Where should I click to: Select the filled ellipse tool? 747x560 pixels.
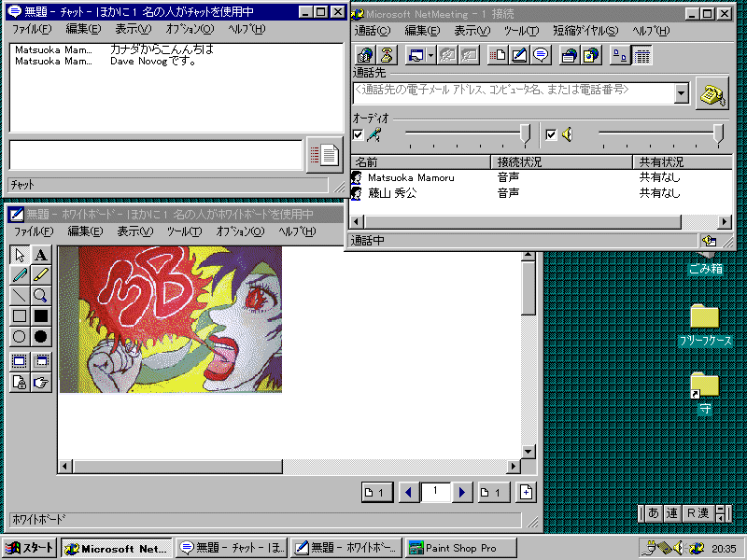pyautogui.click(x=41, y=336)
